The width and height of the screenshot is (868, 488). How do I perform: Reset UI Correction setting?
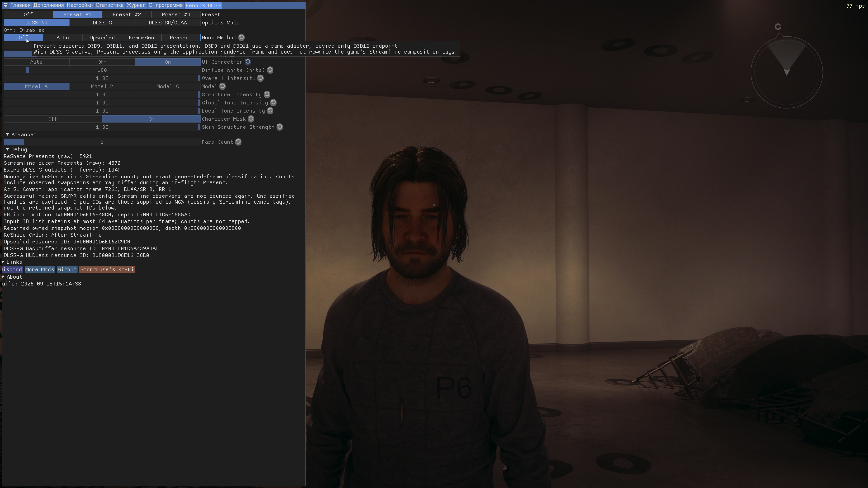(x=248, y=62)
